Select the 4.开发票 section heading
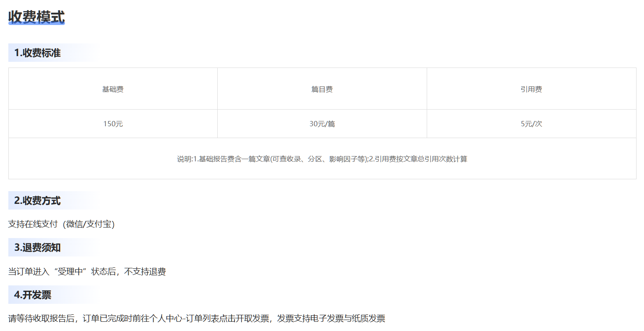The width and height of the screenshot is (644, 331). coord(32,295)
